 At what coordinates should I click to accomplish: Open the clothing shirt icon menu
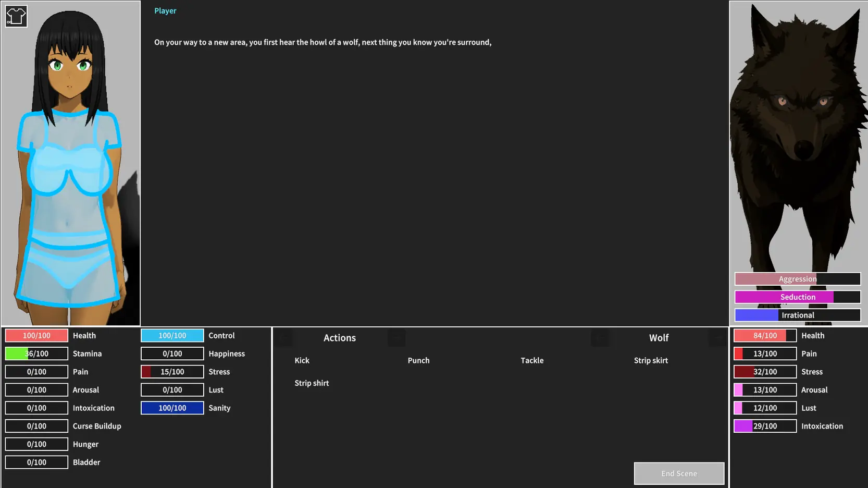click(x=16, y=17)
